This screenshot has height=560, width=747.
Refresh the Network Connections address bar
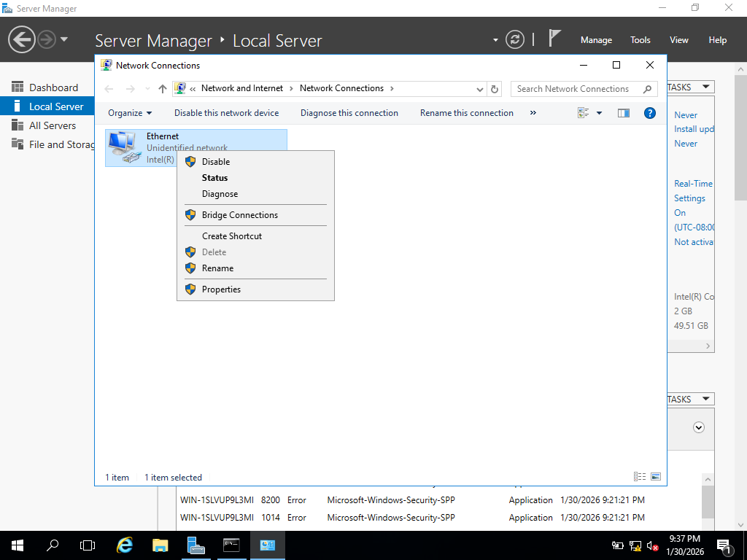tap(495, 89)
